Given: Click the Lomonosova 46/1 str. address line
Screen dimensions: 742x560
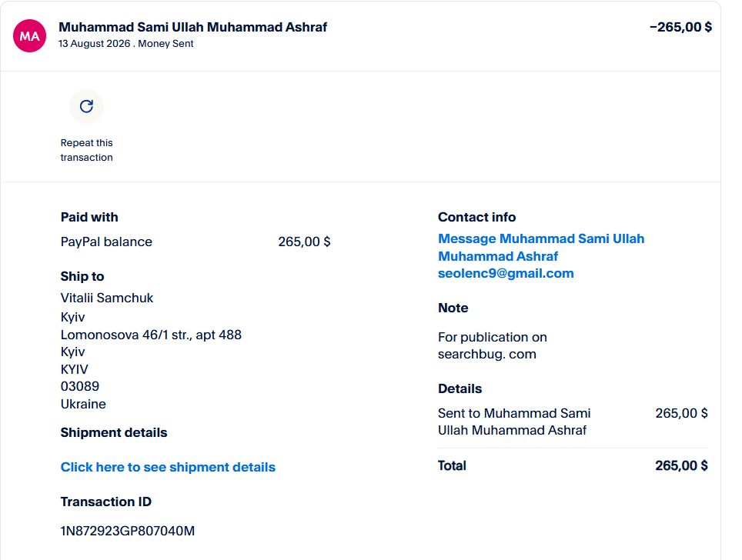Looking at the screenshot, I should pyautogui.click(x=151, y=335).
